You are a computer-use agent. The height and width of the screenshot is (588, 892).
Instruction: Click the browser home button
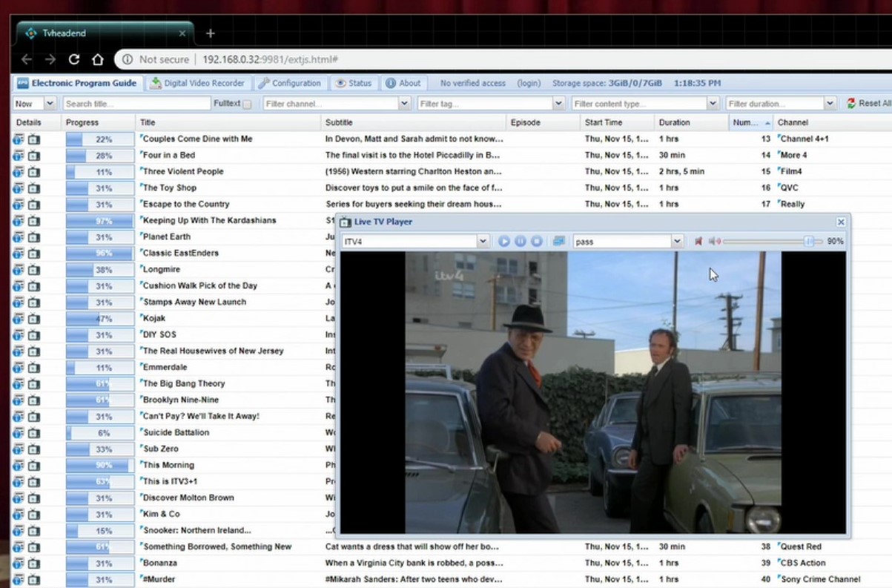click(98, 59)
